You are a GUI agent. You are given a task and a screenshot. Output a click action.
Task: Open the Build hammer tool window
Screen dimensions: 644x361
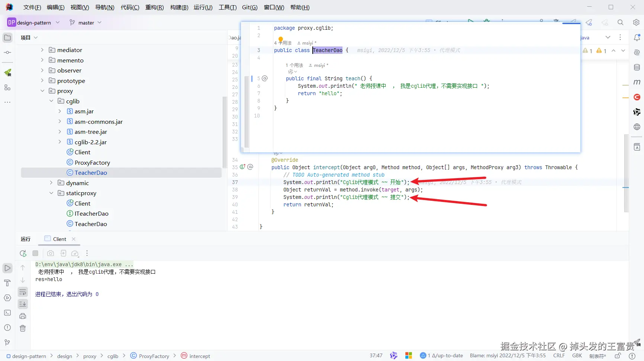(7, 283)
